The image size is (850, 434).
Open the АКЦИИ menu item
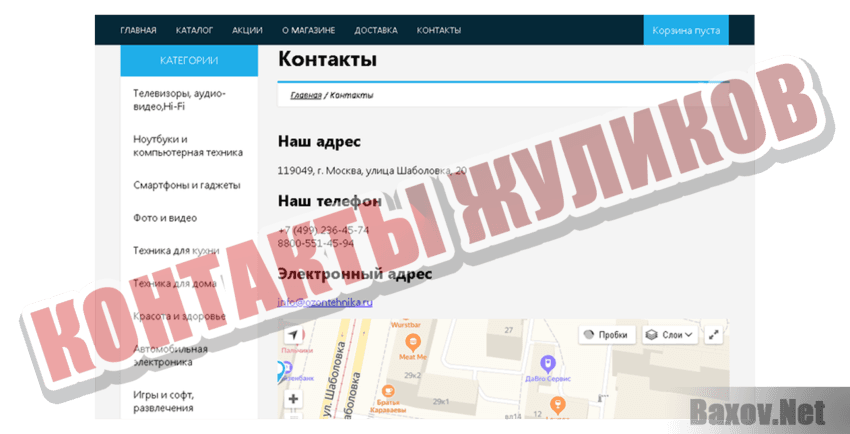247,30
